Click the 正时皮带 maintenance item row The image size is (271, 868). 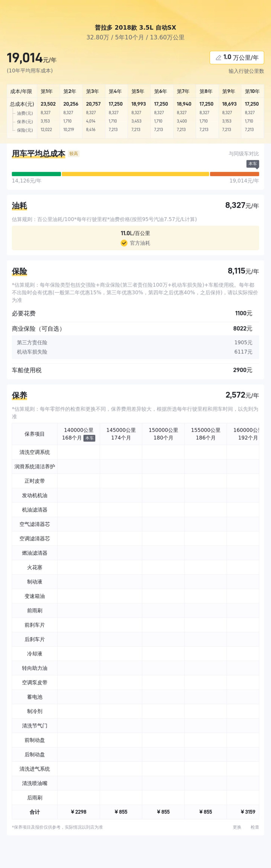35,481
